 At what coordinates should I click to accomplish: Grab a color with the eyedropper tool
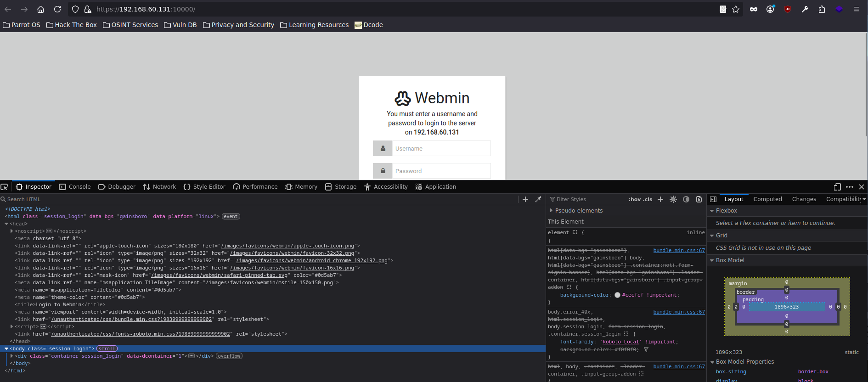538,199
